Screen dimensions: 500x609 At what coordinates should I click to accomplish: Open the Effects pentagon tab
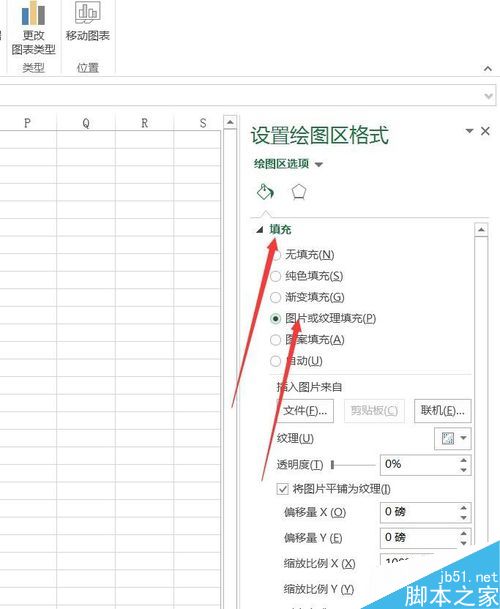[x=298, y=192]
